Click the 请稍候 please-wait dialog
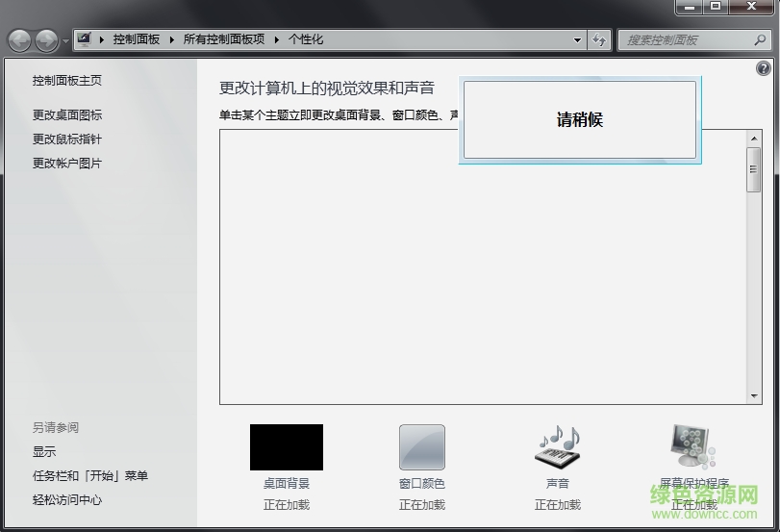 point(580,120)
